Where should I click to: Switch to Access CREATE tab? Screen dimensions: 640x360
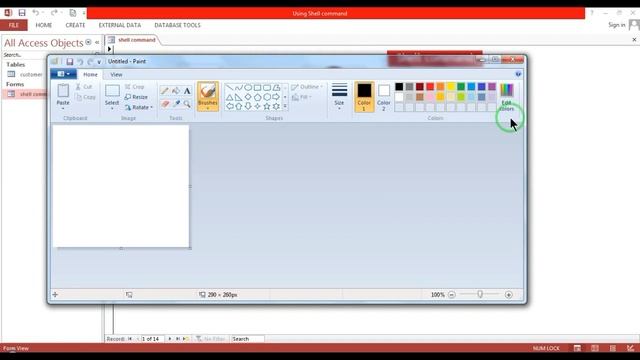(x=75, y=25)
